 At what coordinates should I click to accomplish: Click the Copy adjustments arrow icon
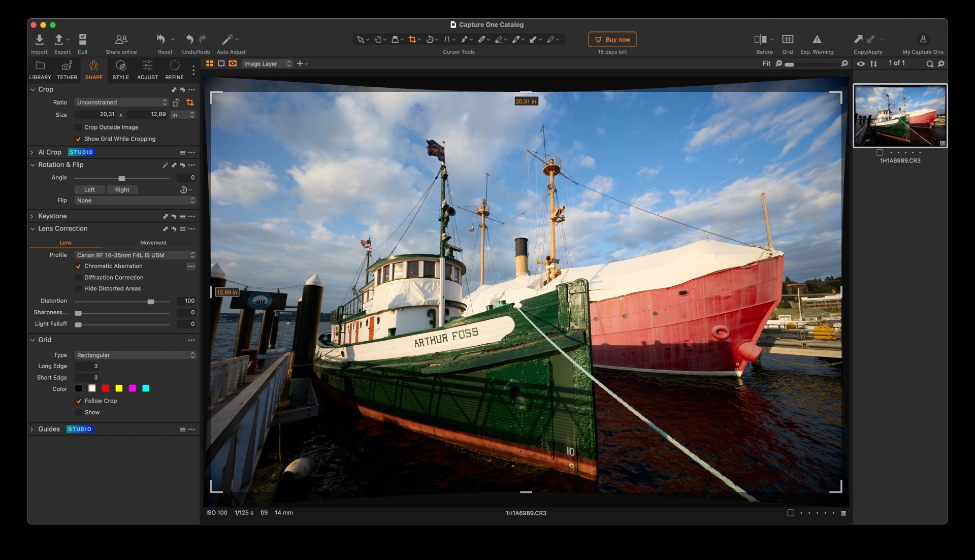(858, 39)
